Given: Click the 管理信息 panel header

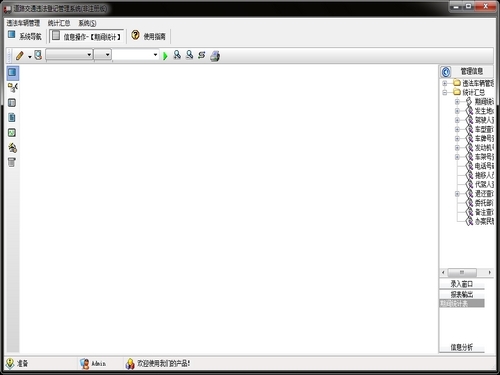Looking at the screenshot, I should (x=472, y=71).
